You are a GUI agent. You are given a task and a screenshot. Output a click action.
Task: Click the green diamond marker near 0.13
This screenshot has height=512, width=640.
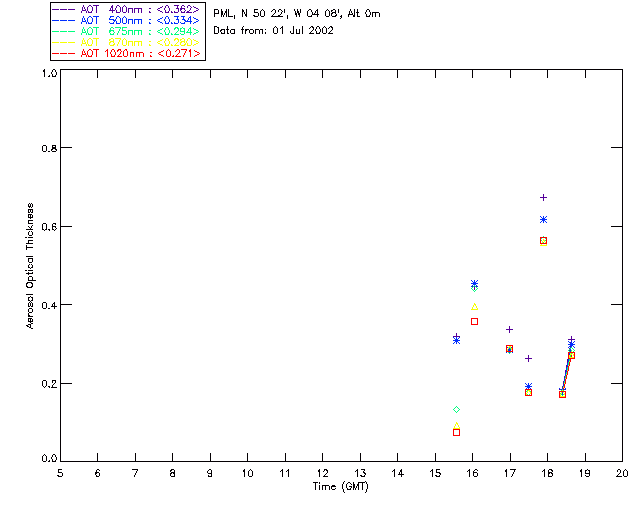click(456, 410)
